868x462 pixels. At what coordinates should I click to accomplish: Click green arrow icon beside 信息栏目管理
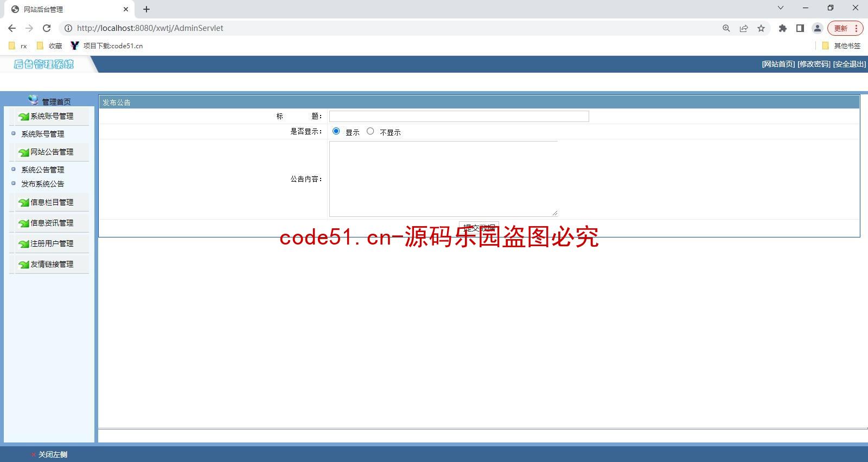pyautogui.click(x=24, y=203)
